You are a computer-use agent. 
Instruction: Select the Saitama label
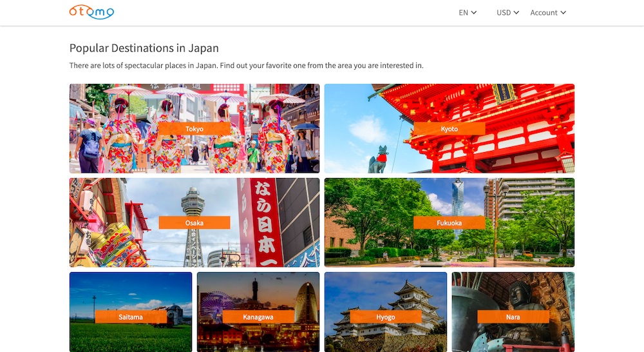[131, 317]
